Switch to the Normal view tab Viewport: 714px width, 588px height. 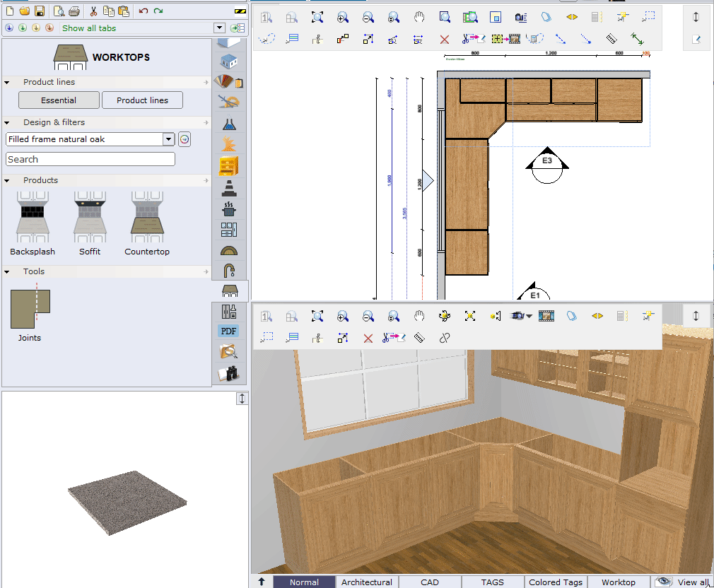(x=304, y=582)
